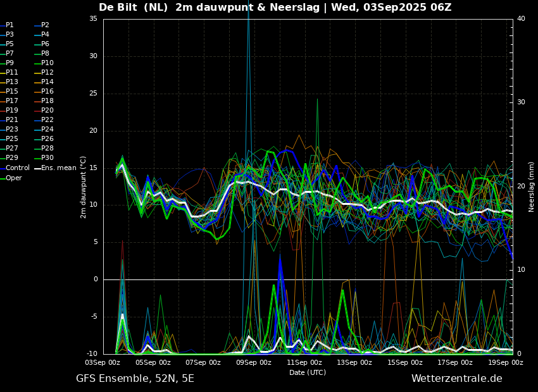Screen dimensions: 538x392
Task: Select the 13Sep 00z date tick
Action: (x=354, y=363)
